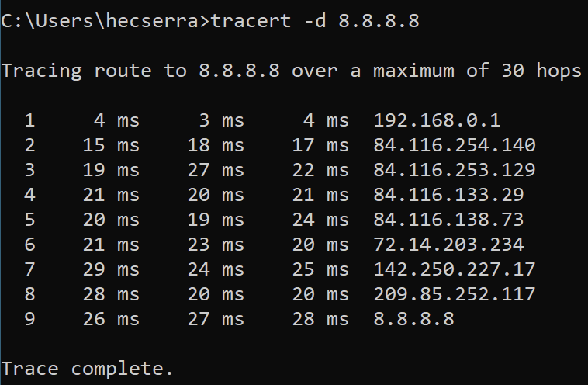Click the "Tracing route to" header text

coord(93,71)
